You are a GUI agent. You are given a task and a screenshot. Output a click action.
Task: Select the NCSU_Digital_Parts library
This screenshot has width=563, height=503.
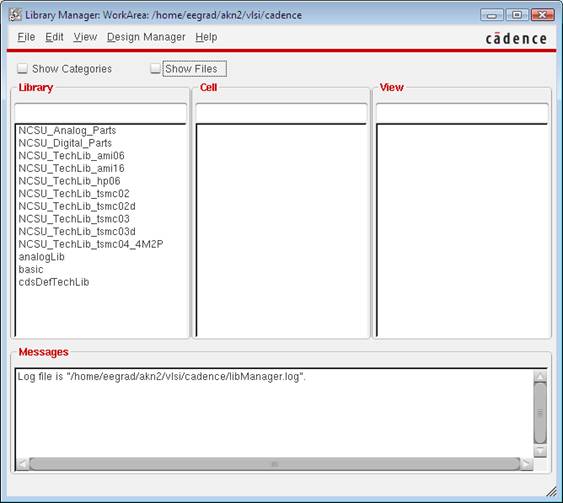tap(65, 143)
